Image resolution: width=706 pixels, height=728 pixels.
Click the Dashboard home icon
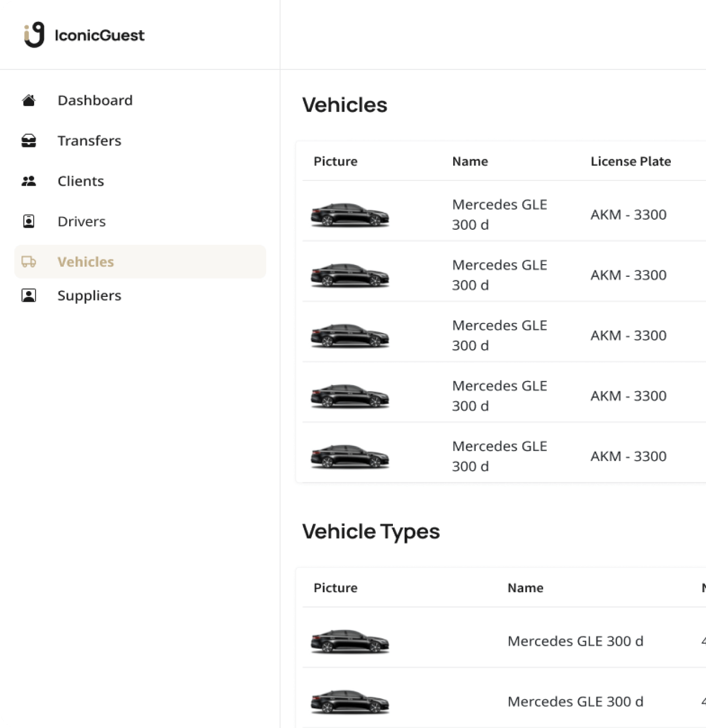click(29, 101)
